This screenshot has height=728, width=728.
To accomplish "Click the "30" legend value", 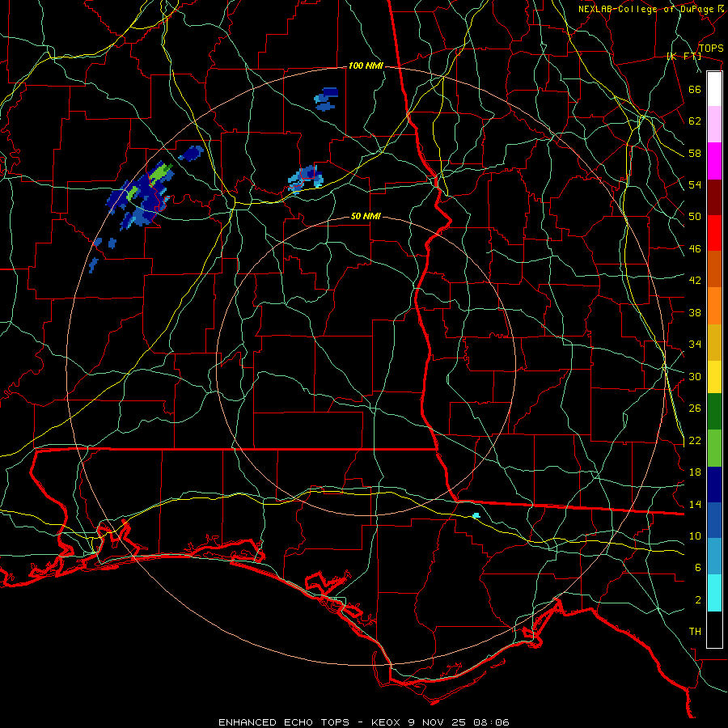I will point(695,376).
